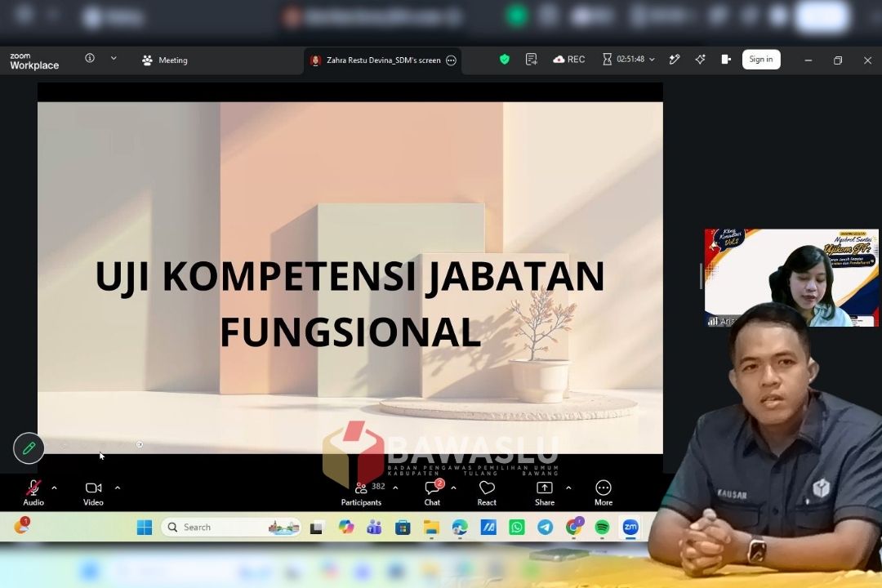The image size is (882, 588).
Task: Open WhatsApp from the taskbar
Action: [516, 528]
